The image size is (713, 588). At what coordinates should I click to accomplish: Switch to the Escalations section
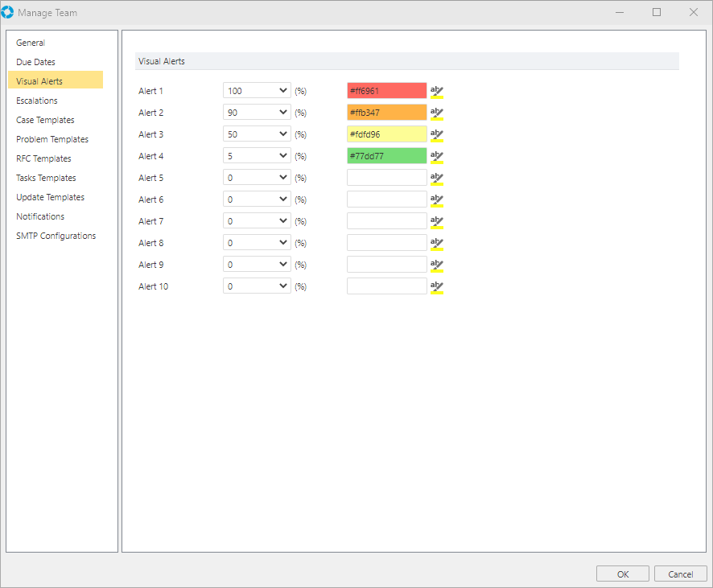pos(37,101)
